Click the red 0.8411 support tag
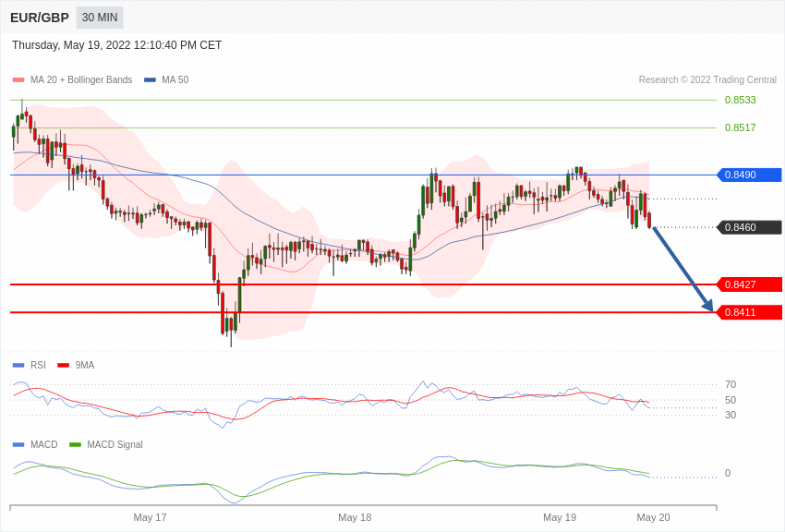This screenshot has height=532, width=785. pos(749,313)
